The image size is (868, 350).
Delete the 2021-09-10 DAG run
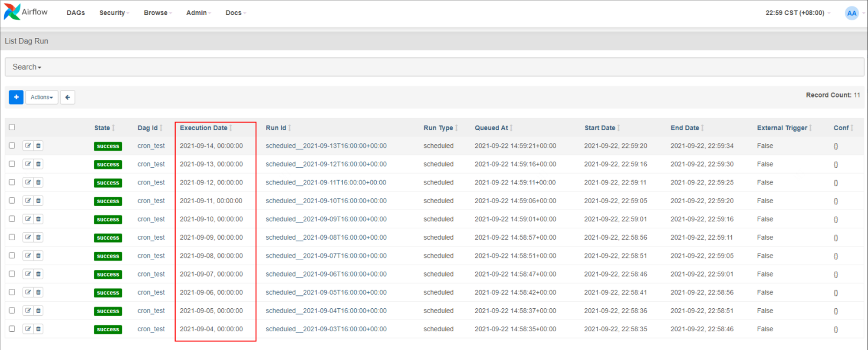click(38, 219)
